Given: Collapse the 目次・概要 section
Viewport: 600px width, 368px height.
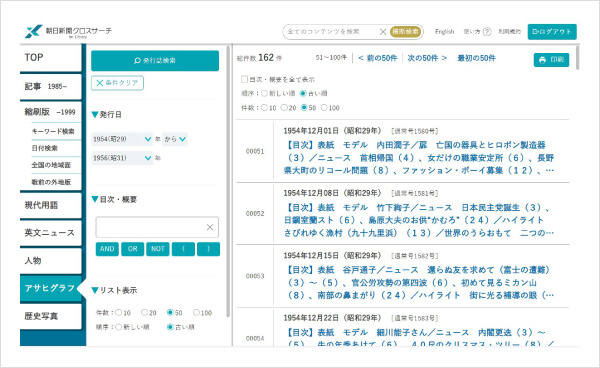Looking at the screenshot, I should (114, 200).
